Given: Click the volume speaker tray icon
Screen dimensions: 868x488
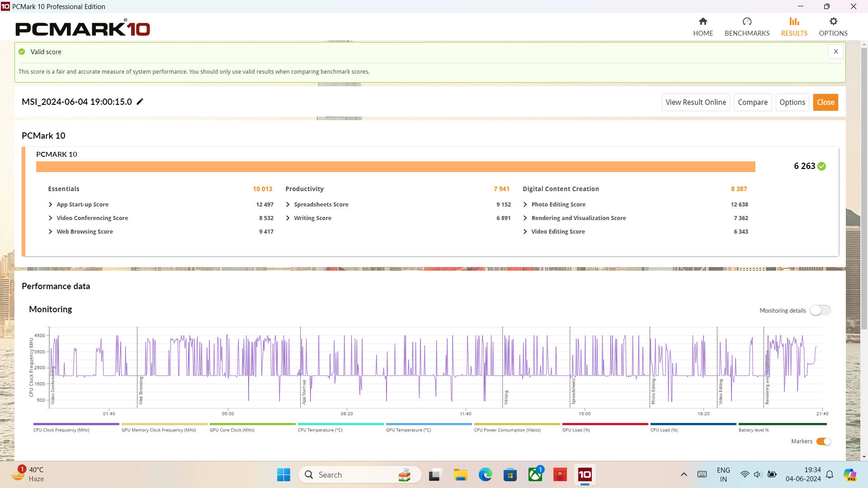Looking at the screenshot, I should click(x=758, y=474).
